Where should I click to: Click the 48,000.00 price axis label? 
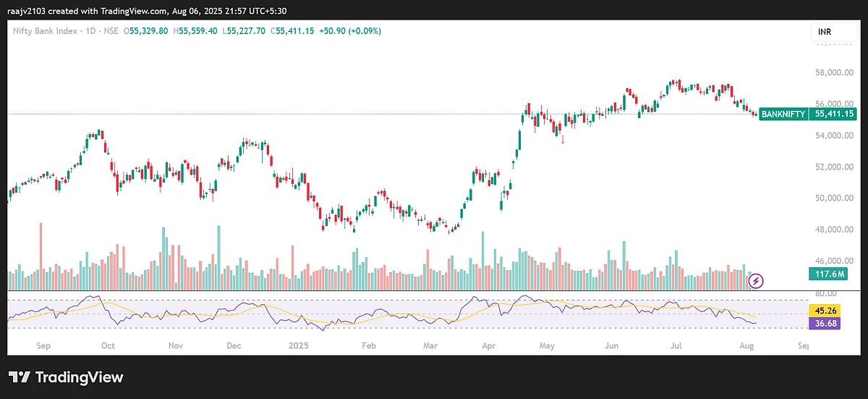[x=834, y=230]
